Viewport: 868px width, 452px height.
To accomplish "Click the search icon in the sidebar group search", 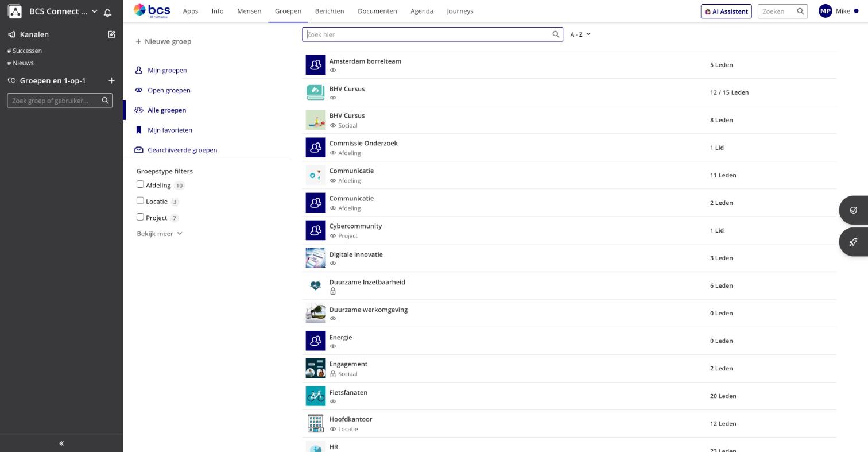I will pos(105,101).
